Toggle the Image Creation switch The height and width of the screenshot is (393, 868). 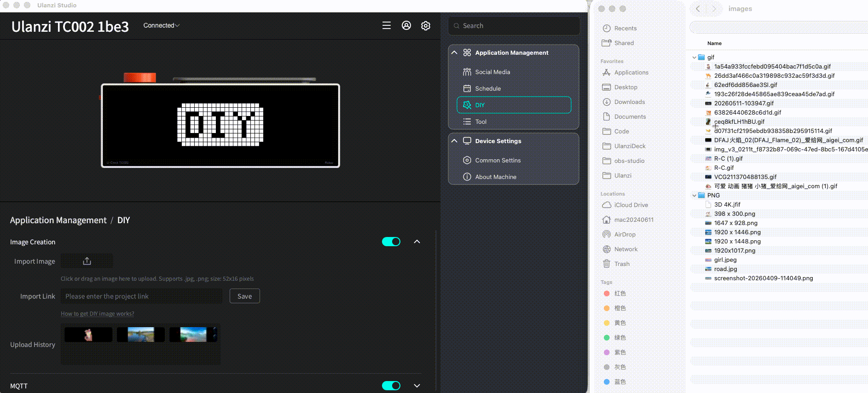tap(391, 242)
